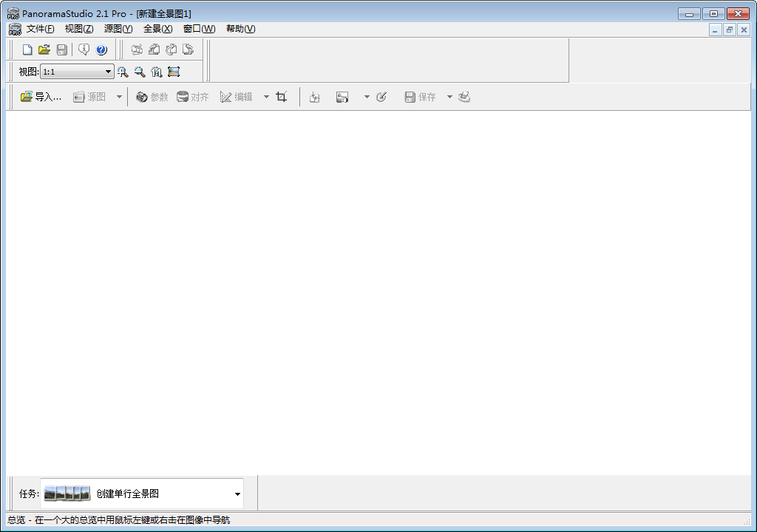Click the panorama thumbnail strip in task selector
The width and height of the screenshot is (757, 532).
click(x=67, y=494)
